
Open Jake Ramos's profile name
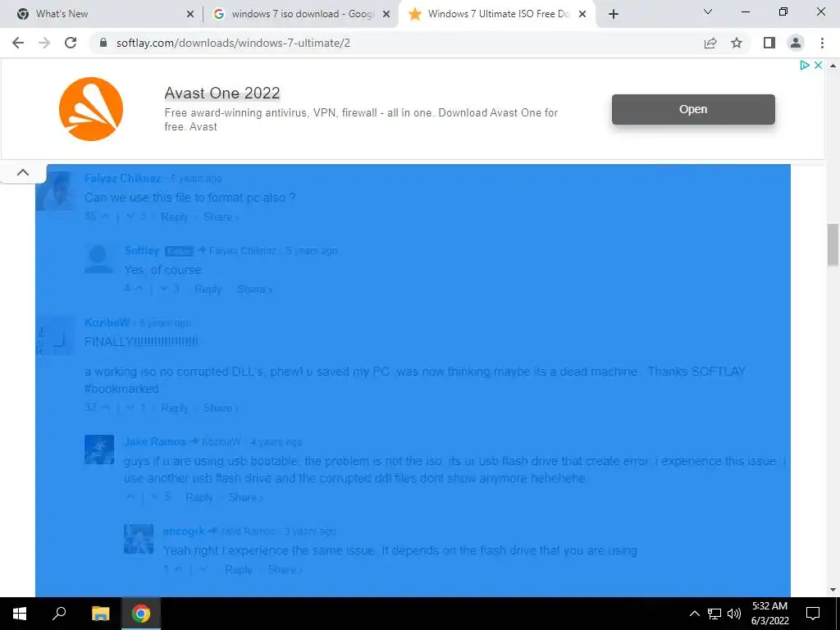coord(155,442)
